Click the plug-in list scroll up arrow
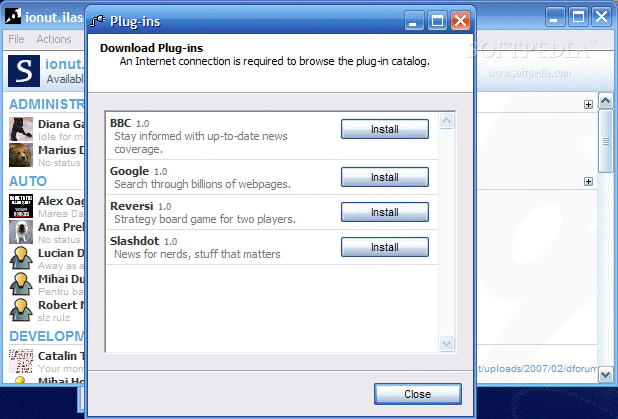 447,121
